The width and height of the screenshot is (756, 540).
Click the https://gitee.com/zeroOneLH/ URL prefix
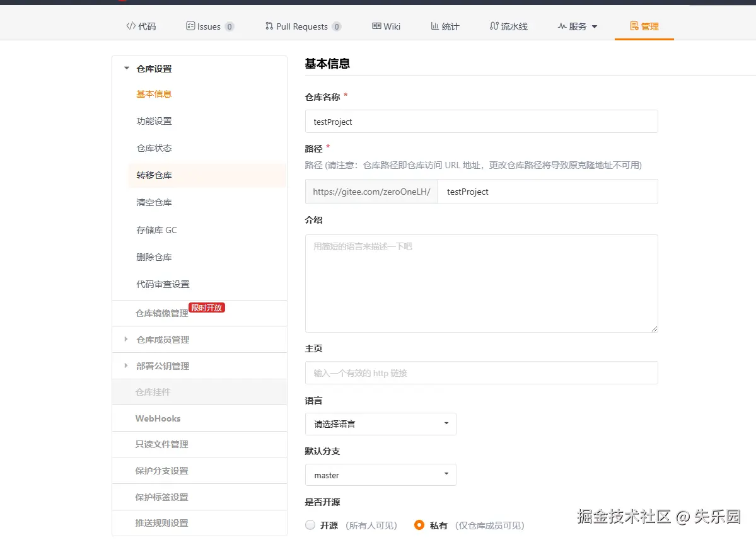click(x=372, y=192)
